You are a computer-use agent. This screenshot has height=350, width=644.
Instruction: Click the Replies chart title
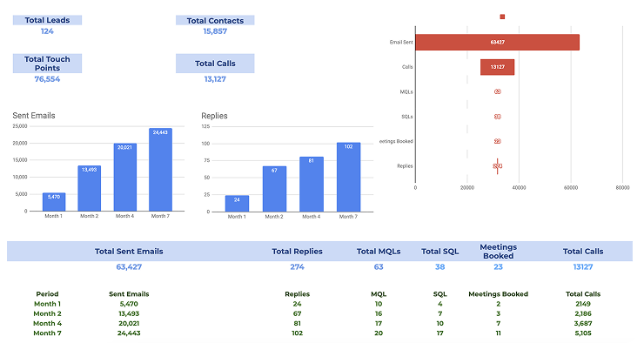(214, 116)
